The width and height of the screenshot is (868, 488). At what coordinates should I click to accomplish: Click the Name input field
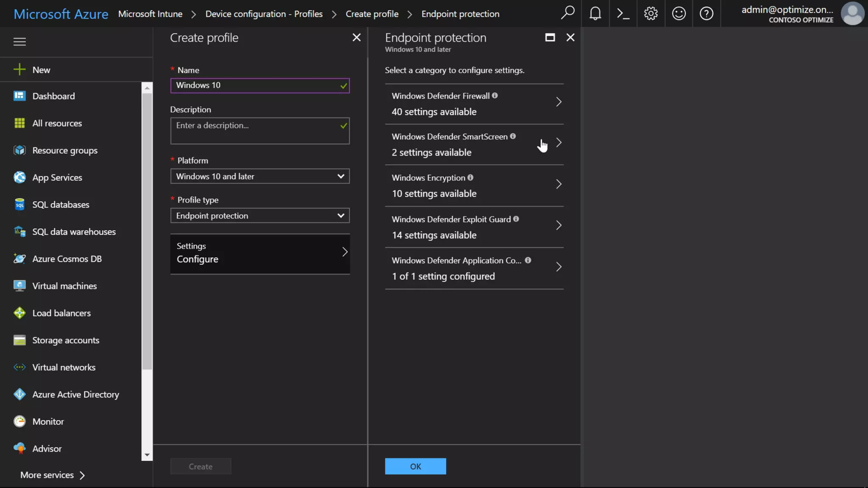point(260,85)
